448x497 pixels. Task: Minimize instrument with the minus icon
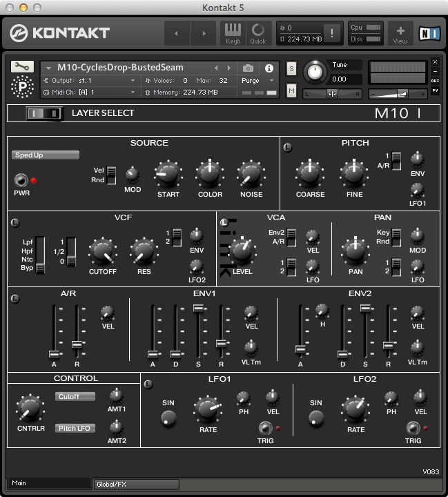pos(435,71)
